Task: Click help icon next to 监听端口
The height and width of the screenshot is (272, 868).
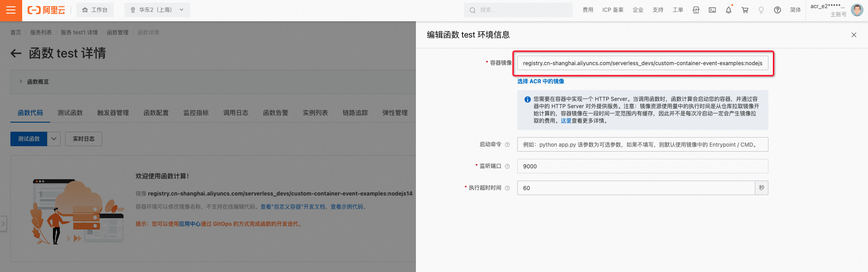Action: 507,167
